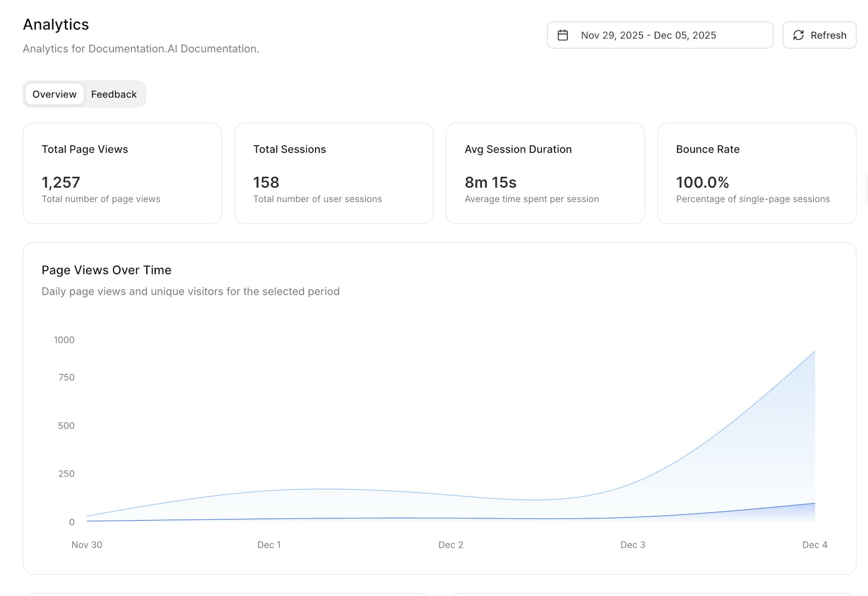
Task: Select the Total Page Views stat card
Action: (x=122, y=173)
